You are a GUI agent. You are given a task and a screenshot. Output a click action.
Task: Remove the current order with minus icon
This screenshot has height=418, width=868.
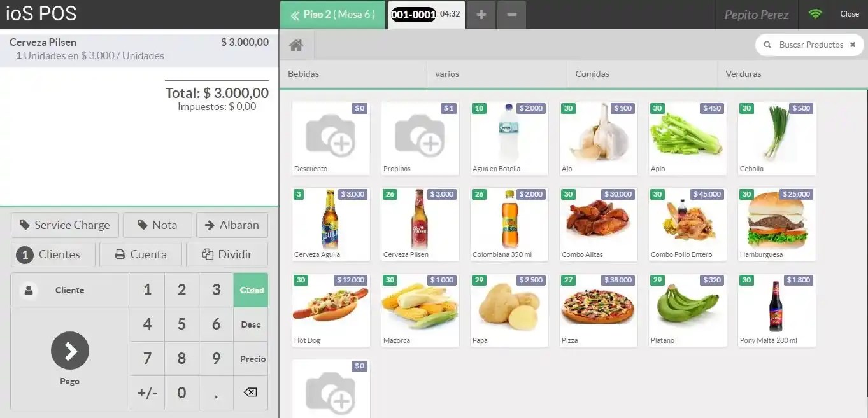click(x=512, y=15)
